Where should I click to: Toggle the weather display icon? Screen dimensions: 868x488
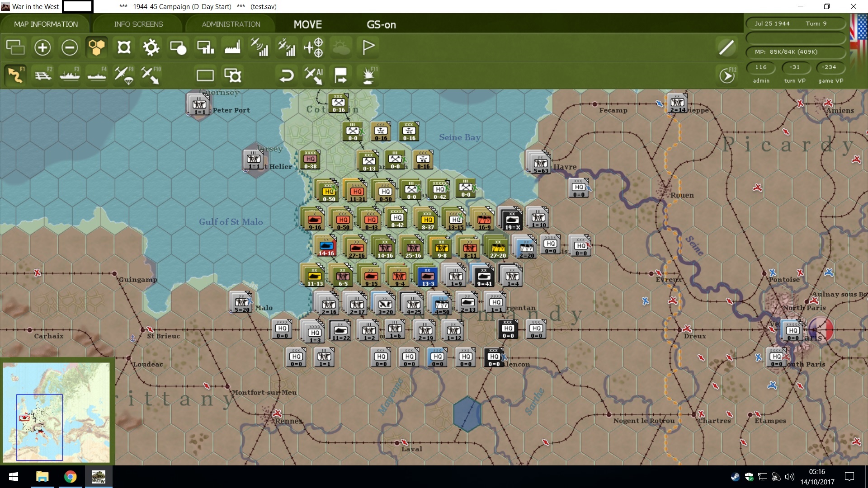[x=341, y=47]
